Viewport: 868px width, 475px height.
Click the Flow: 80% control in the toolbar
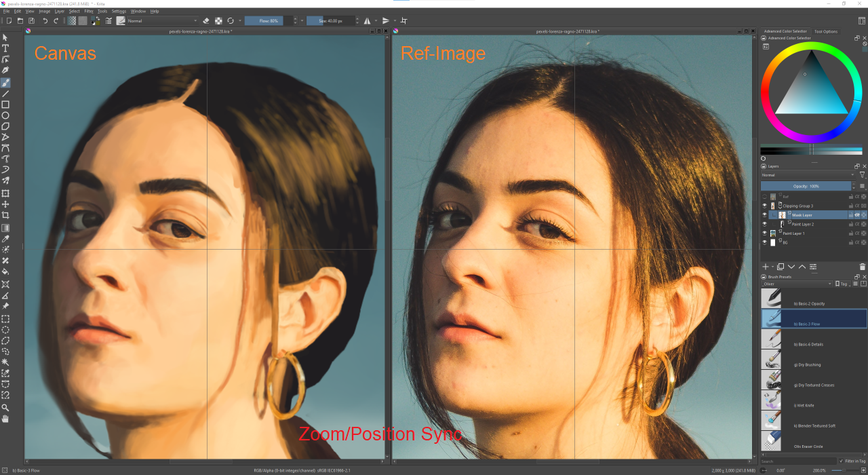[269, 20]
